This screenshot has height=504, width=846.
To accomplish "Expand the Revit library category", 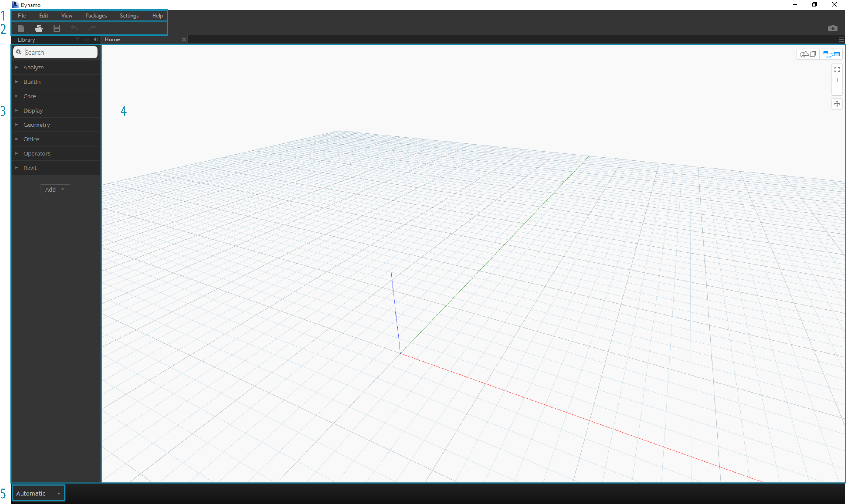I will 16,167.
